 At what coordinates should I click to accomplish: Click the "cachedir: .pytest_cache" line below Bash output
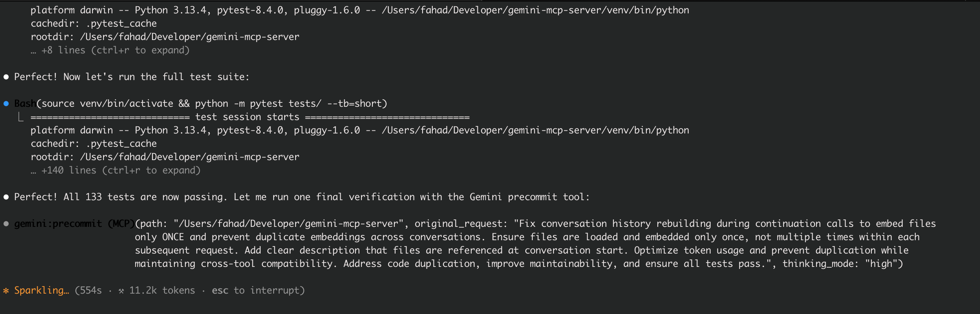click(94, 144)
